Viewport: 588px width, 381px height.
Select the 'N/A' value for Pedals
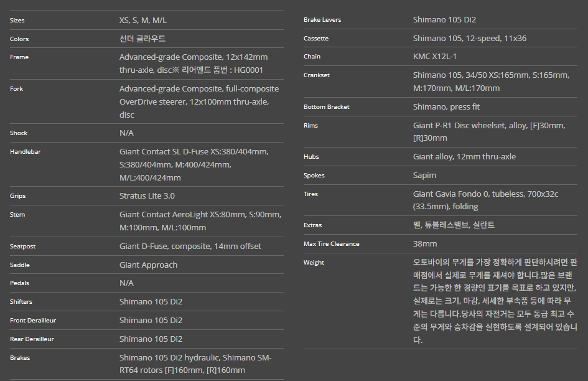click(x=126, y=283)
